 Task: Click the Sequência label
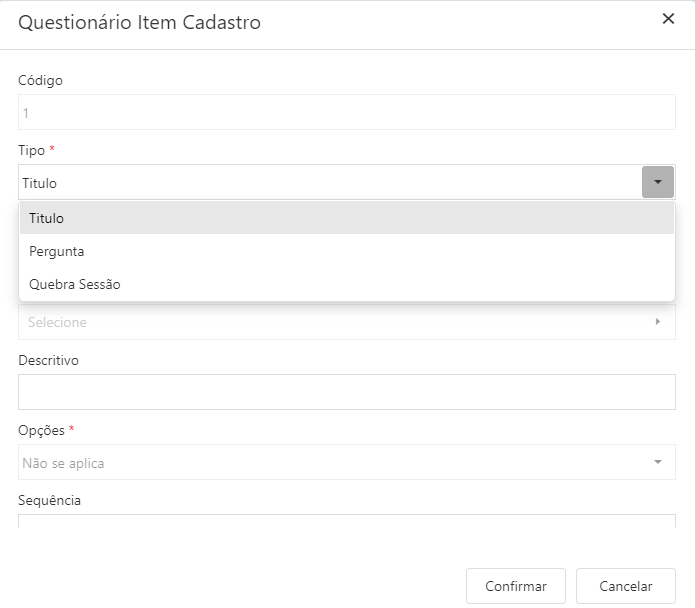click(x=49, y=500)
